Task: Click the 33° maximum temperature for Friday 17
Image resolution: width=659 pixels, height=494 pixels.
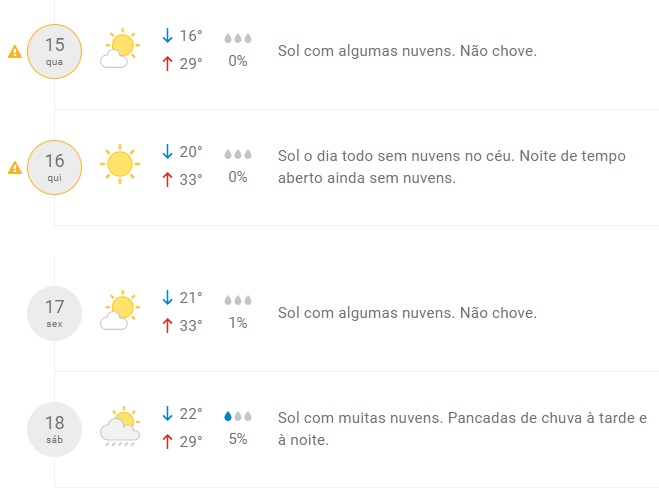Action: tap(190, 324)
